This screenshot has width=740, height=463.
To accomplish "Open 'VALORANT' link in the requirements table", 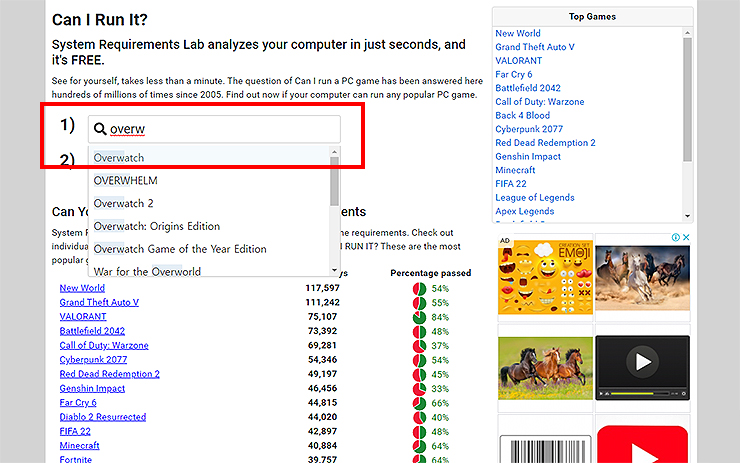I will point(83,317).
